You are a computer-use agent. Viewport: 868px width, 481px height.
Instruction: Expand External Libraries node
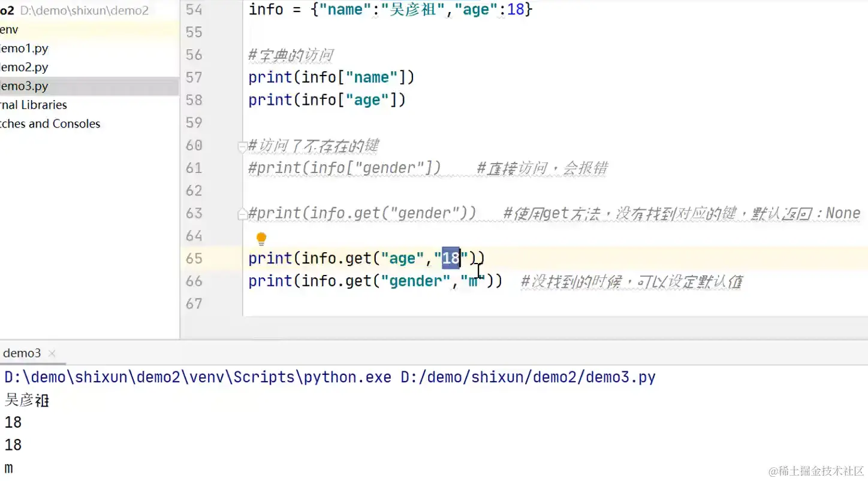click(34, 105)
